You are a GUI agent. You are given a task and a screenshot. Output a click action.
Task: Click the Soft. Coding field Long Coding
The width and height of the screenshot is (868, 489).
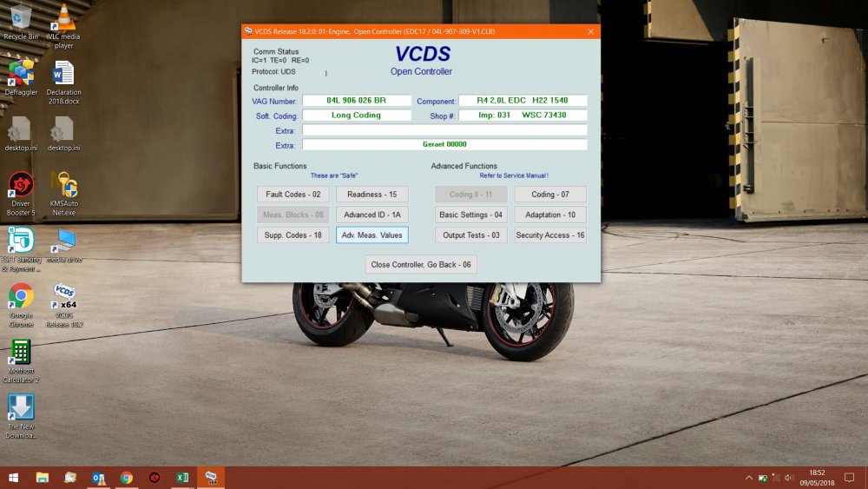[357, 116]
